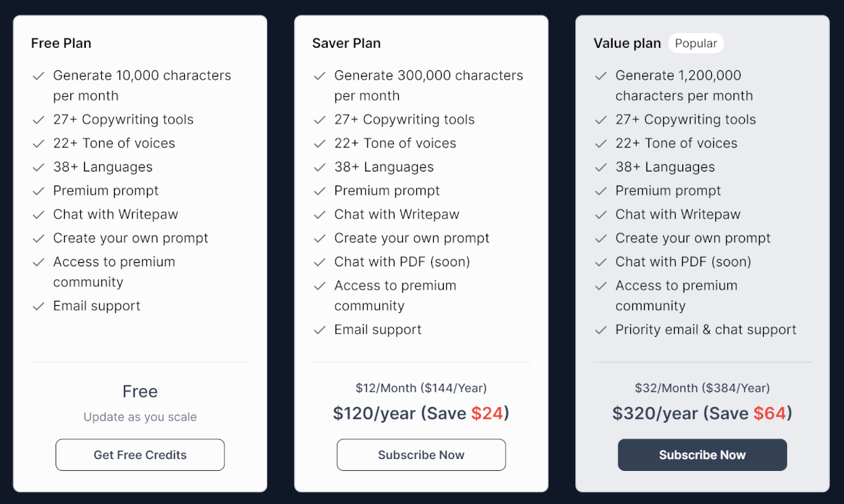
Task: Click checkmark beside Generate 300,000 characters
Action: coord(320,76)
